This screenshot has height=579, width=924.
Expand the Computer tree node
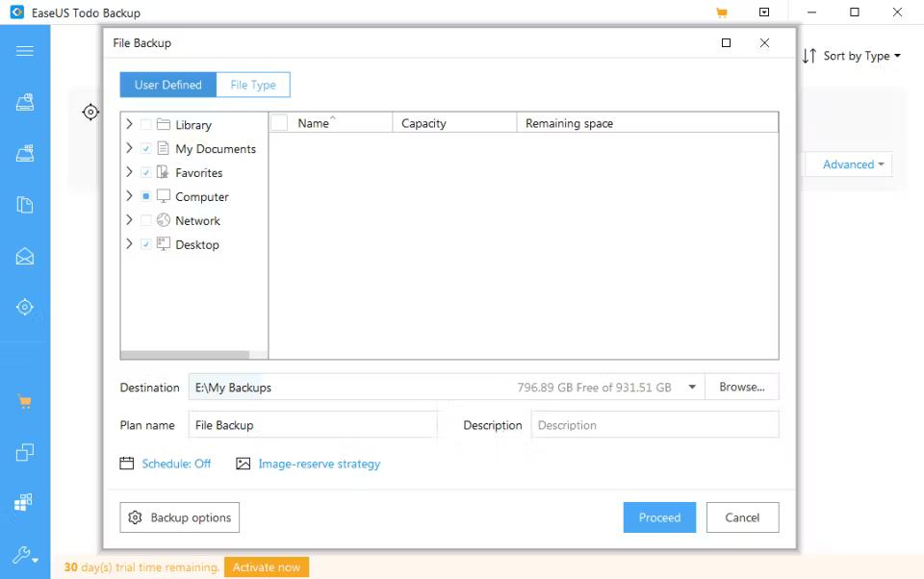click(129, 195)
